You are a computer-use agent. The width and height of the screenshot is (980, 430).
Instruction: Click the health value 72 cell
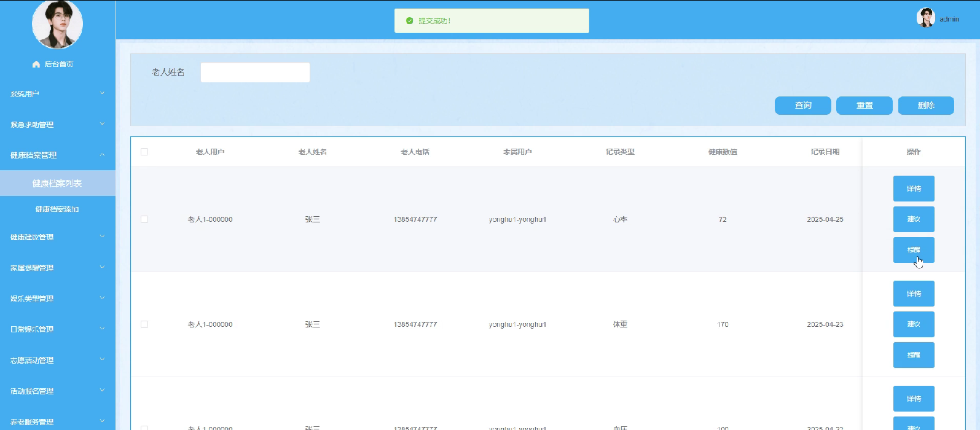[723, 219]
